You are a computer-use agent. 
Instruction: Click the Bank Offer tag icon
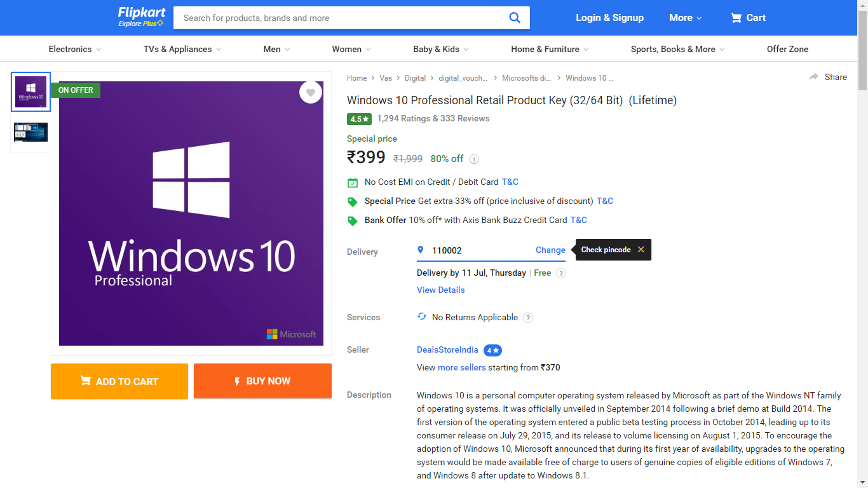coord(353,220)
